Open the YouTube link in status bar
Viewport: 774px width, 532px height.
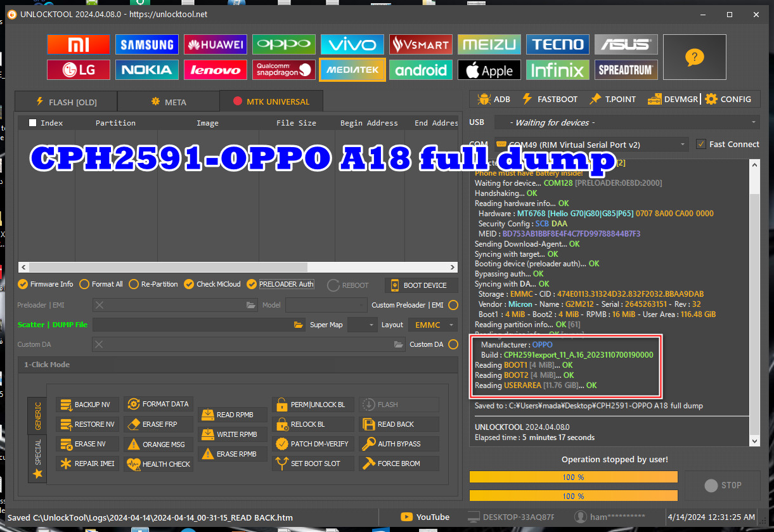(425, 517)
